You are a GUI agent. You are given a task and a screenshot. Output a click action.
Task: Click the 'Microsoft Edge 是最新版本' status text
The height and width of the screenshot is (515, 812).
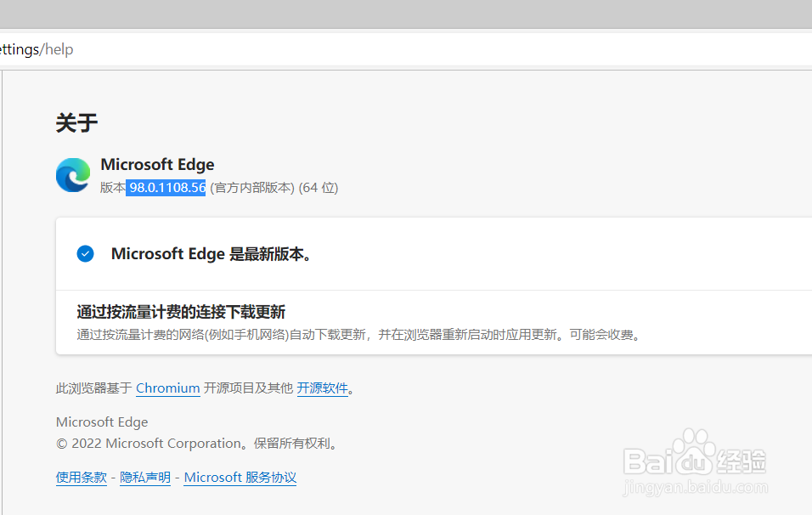click(211, 254)
